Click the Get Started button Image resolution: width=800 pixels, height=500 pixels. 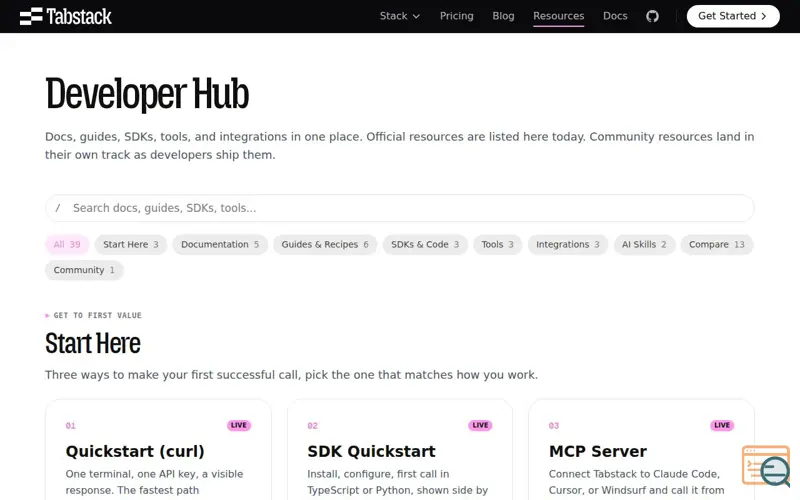(733, 16)
